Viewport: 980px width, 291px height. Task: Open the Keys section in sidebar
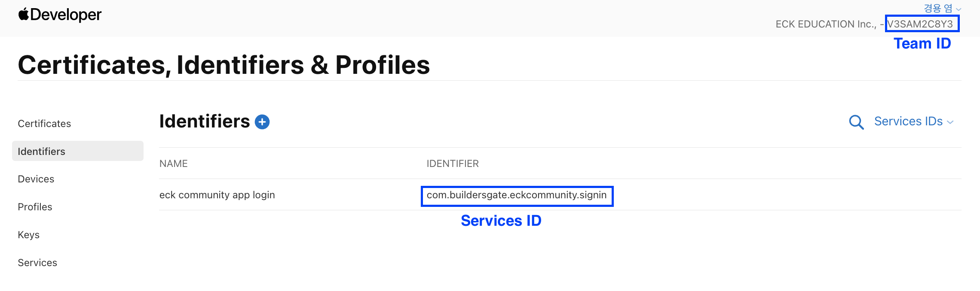pyautogui.click(x=28, y=234)
